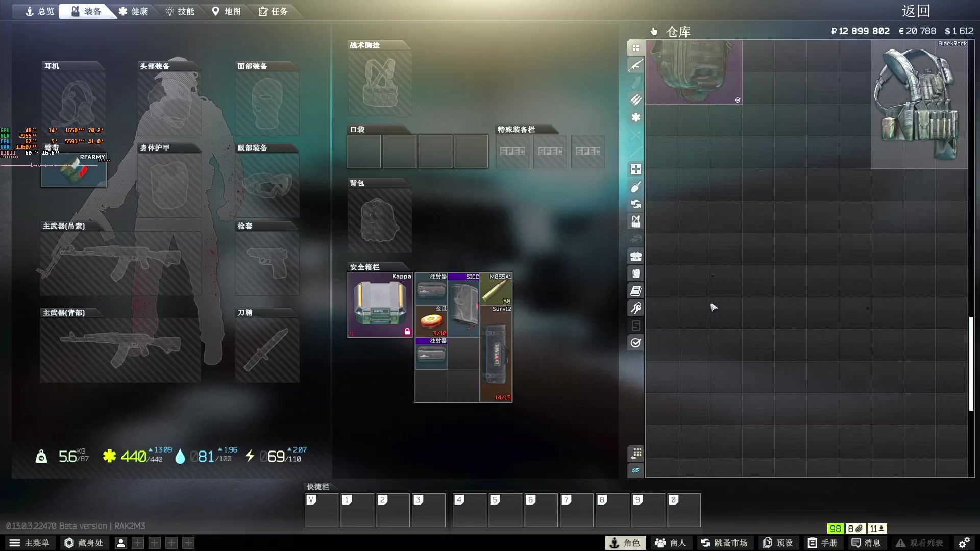
Task: Click the 枪套 holster slot
Action: click(x=267, y=263)
